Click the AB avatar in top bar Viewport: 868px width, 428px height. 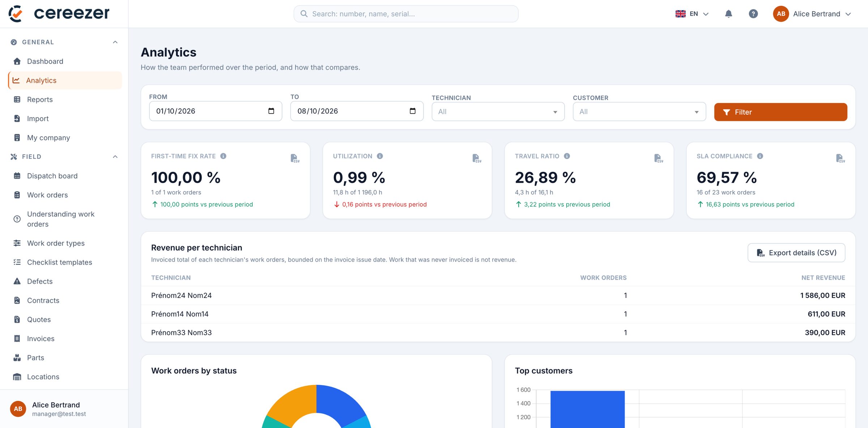pos(781,14)
